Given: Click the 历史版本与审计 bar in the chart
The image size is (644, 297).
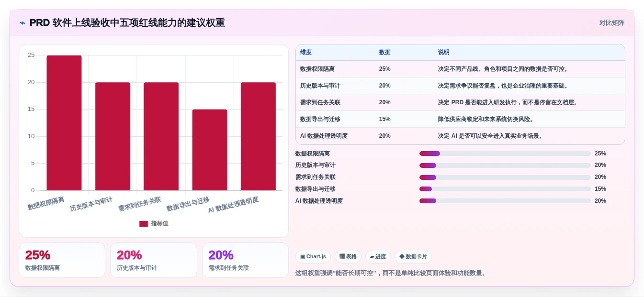Looking at the screenshot, I should tap(113, 136).
